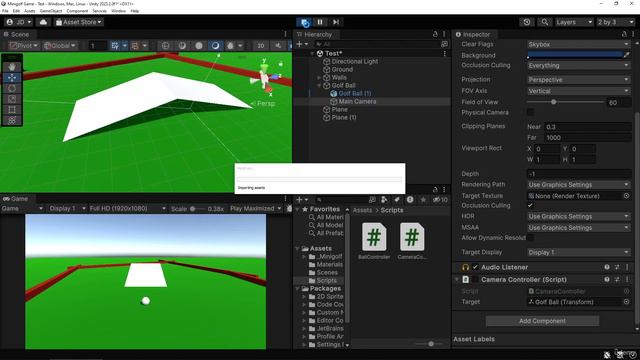The image size is (640, 360).
Task: Pick background color with eyedropper
Action: point(627,55)
